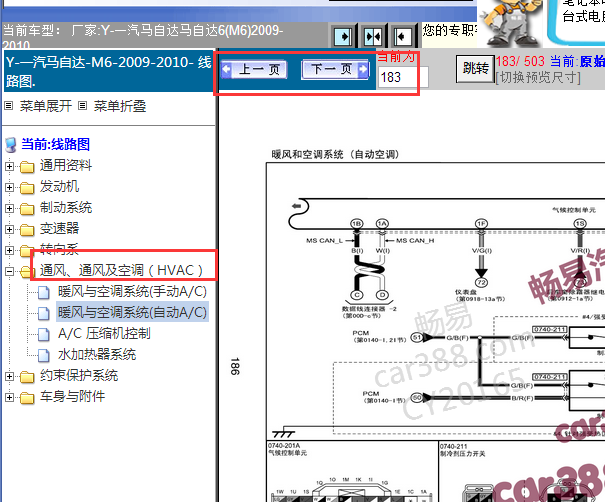605x502 pixels.
Task: Open A/C 压缩机控制 document
Action: pos(104,333)
